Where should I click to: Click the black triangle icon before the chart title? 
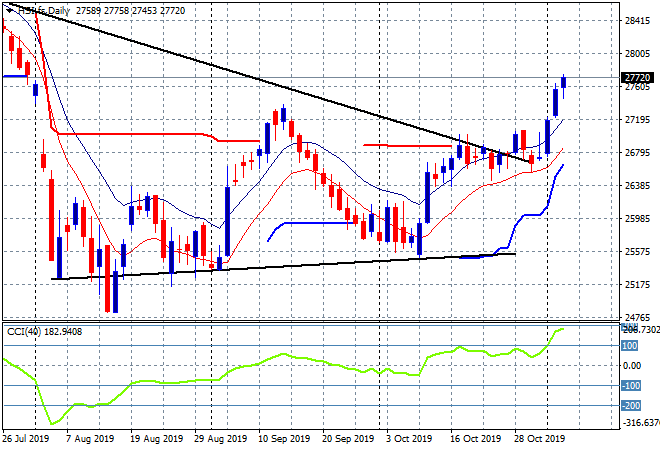pos(9,11)
